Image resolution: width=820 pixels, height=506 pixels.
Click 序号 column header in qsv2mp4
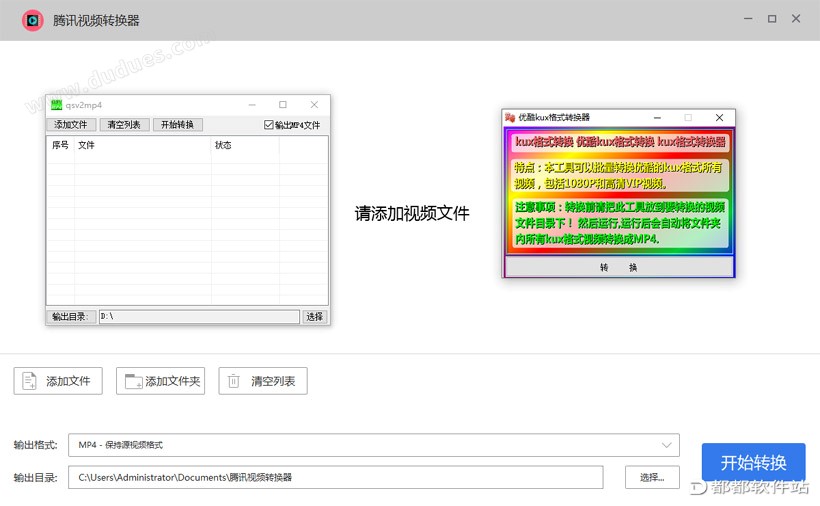click(x=61, y=145)
